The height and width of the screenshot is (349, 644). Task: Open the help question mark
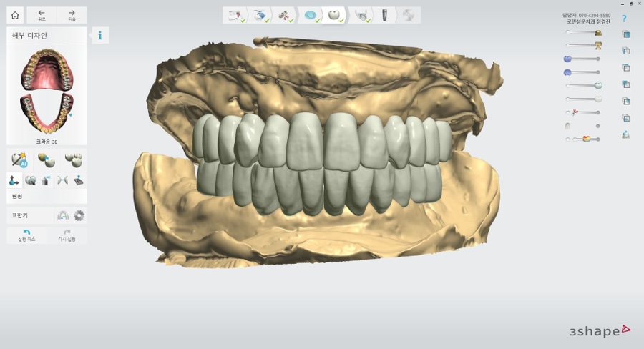(x=624, y=19)
